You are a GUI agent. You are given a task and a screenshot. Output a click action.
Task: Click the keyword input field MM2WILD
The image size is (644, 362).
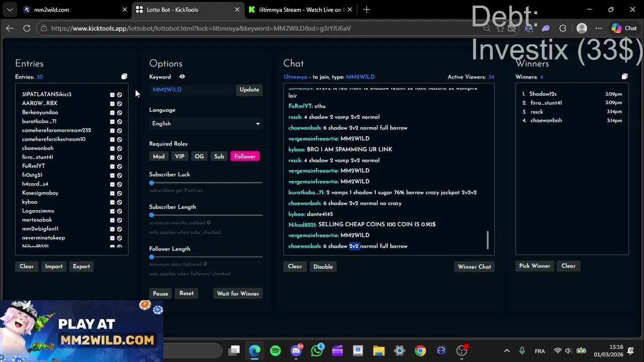191,89
